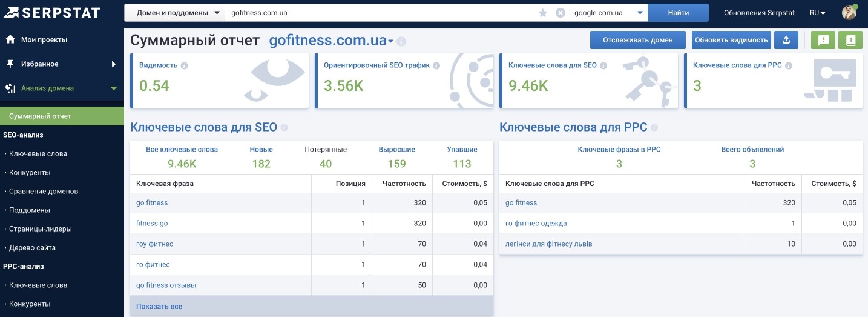Open Сравнение доменов in sidebar
Image resolution: width=868 pixels, height=317 pixels.
click(44, 191)
